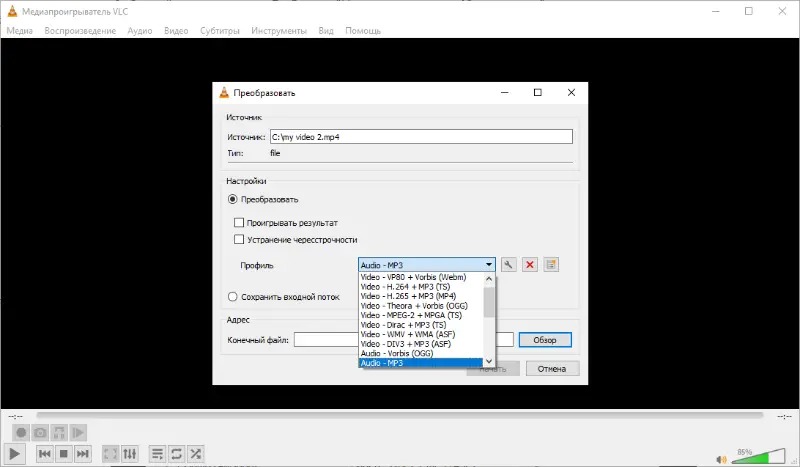Advance frame by frame icon
This screenshot has width=800, height=467.
pyautogui.click(x=78, y=433)
